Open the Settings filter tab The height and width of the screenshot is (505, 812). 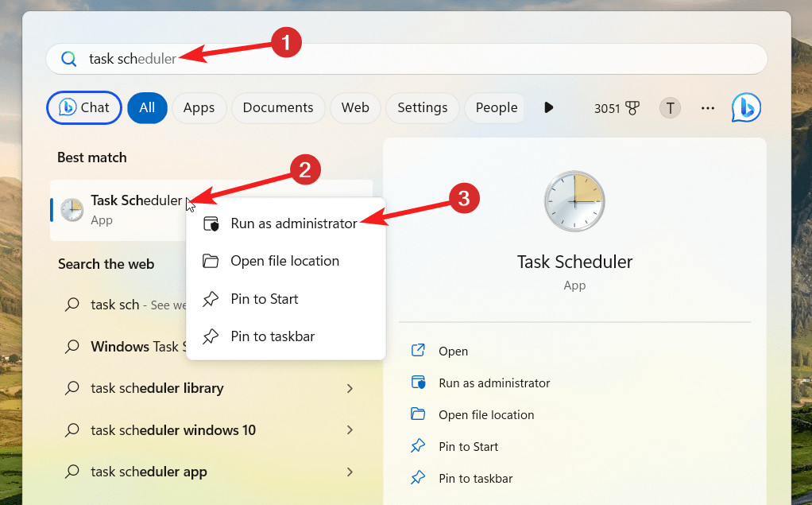coord(422,107)
